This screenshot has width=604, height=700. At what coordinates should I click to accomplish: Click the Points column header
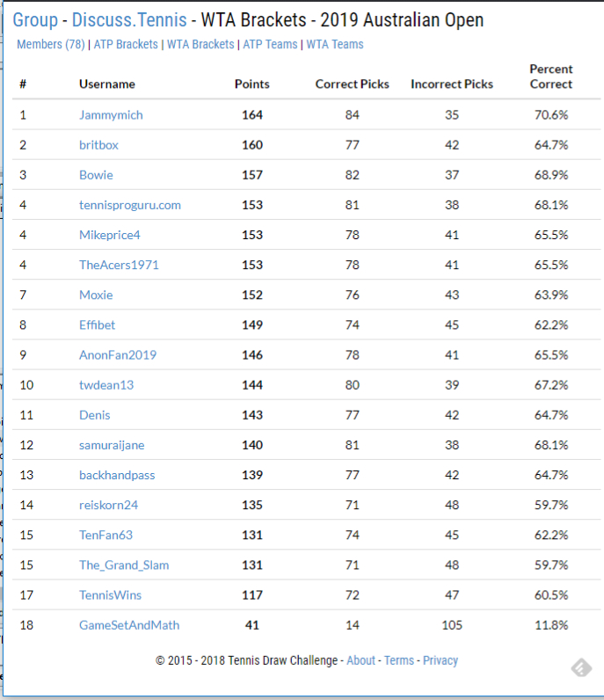coord(252,84)
